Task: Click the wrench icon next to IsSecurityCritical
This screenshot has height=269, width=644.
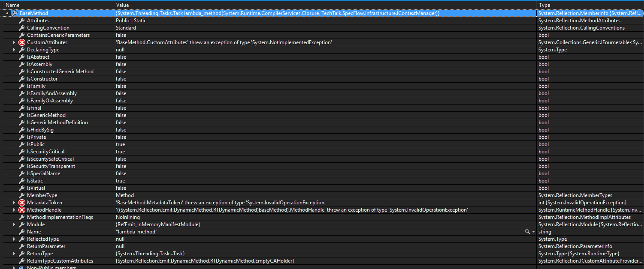Action: 21,152
